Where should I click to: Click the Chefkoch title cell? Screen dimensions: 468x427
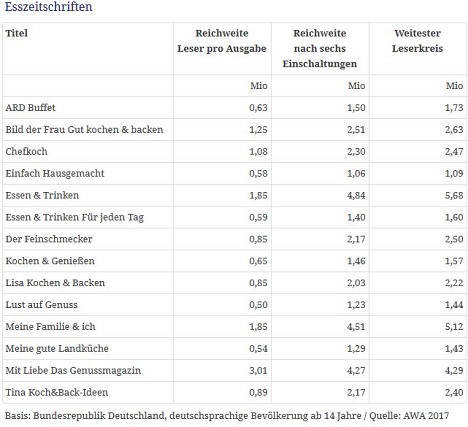[x=26, y=152]
